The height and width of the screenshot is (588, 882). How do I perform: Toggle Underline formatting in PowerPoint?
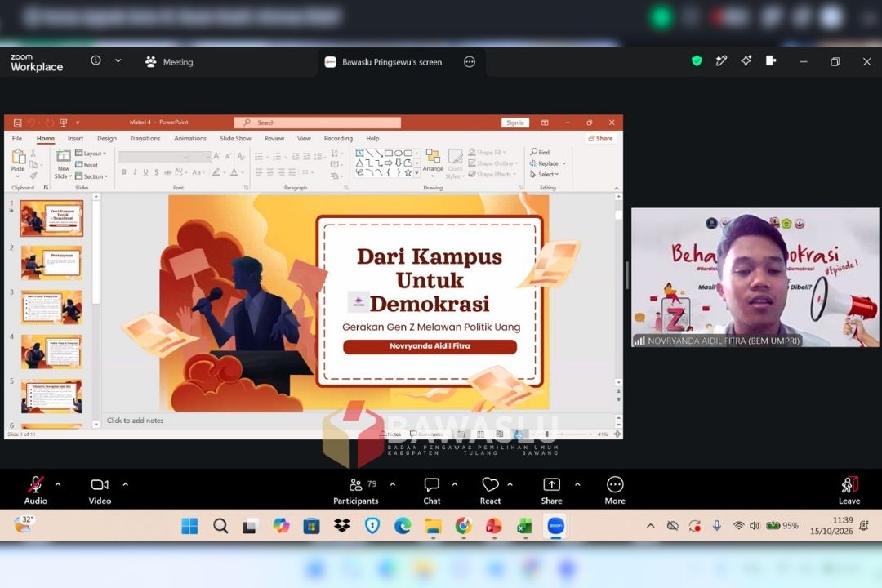pyautogui.click(x=145, y=172)
